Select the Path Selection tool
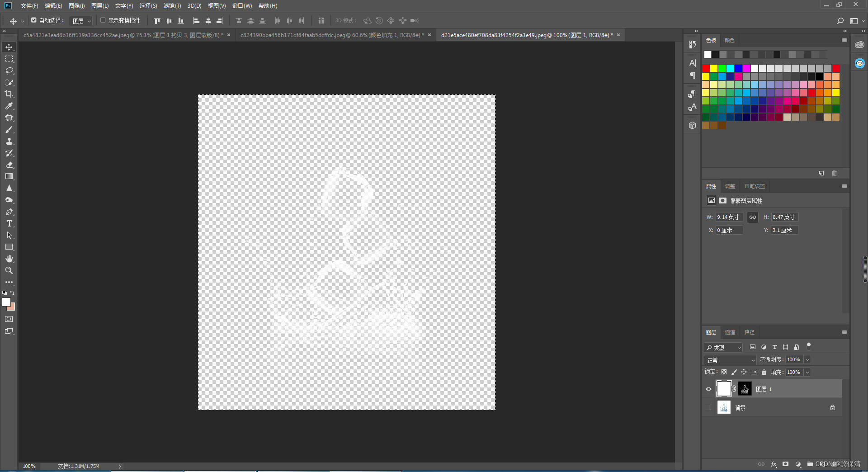 click(9, 235)
